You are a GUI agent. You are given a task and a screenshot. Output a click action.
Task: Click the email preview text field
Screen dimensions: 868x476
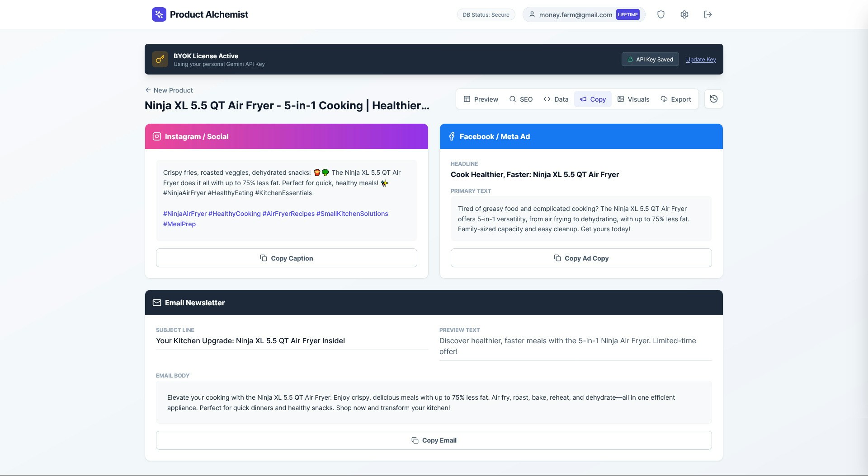(x=576, y=346)
